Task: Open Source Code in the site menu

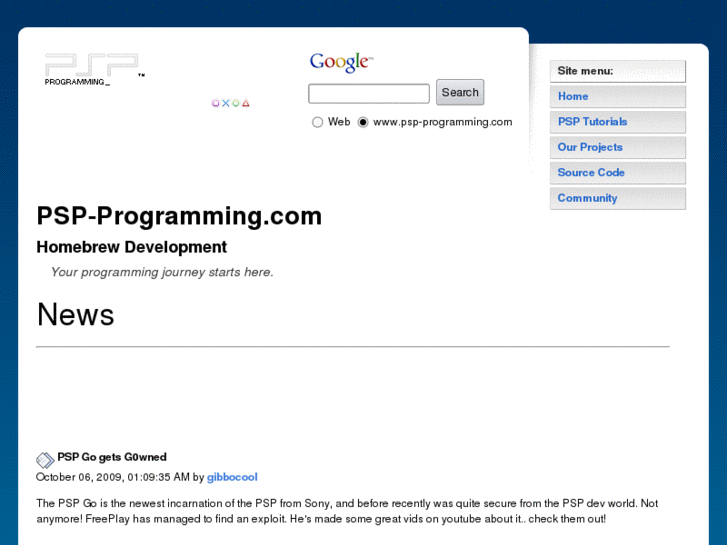Action: [x=618, y=173]
